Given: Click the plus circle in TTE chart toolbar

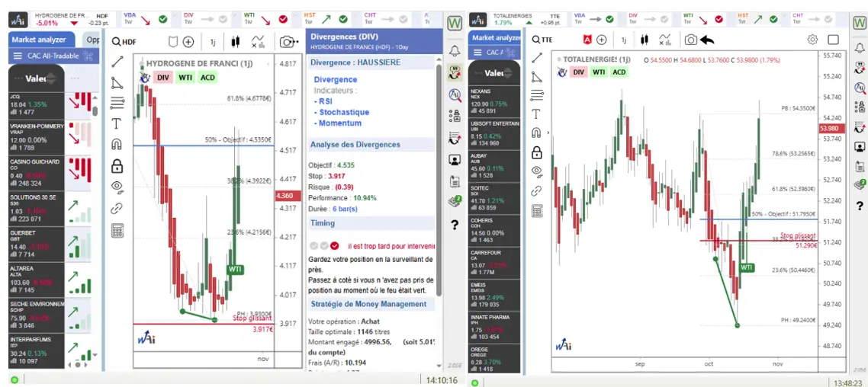Looking at the screenshot, I should pos(601,40).
